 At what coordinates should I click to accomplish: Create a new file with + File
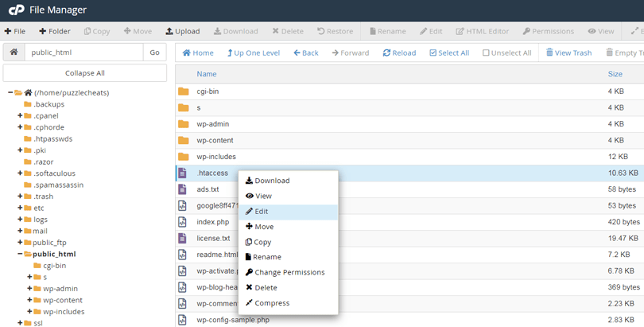[x=15, y=31]
